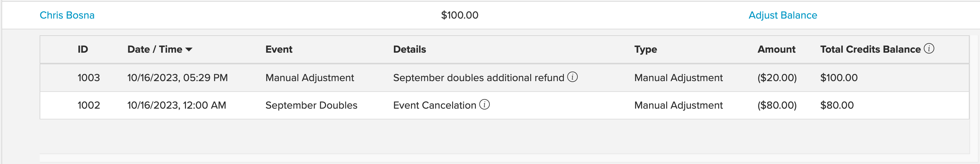
Task: Click info icon beside Total Credits Balance
Action: [929, 48]
